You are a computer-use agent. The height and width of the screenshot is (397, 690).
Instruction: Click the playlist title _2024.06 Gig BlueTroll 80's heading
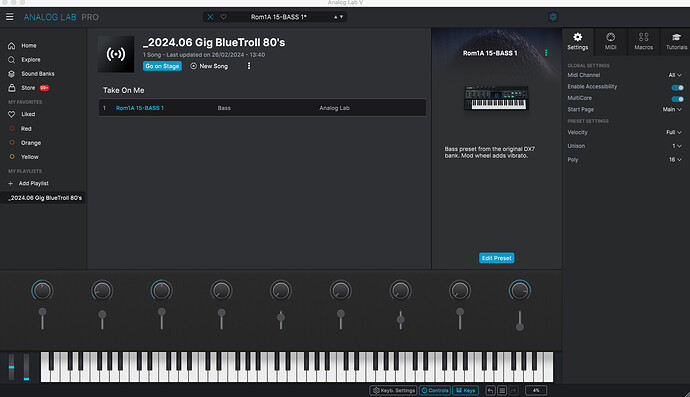214,43
